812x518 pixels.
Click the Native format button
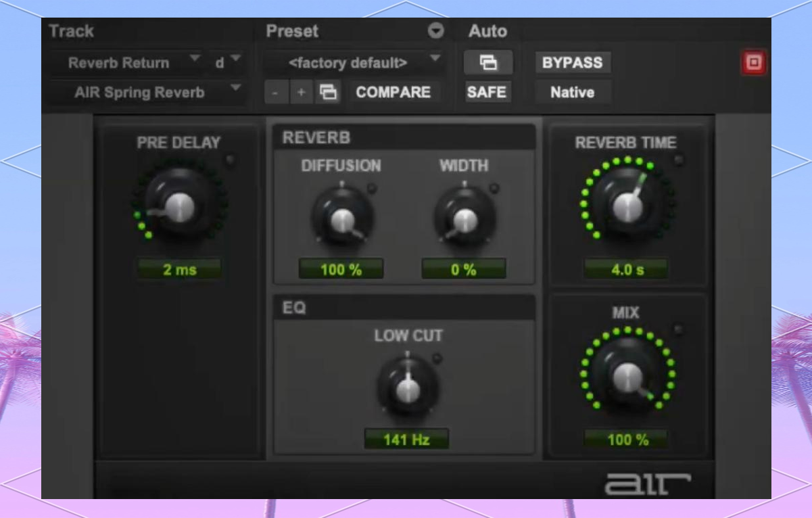572,92
